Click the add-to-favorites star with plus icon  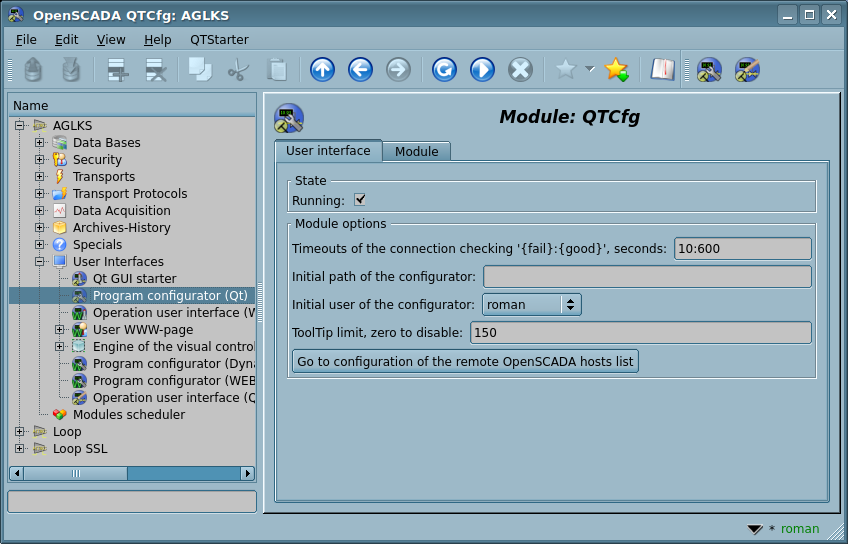pos(617,69)
